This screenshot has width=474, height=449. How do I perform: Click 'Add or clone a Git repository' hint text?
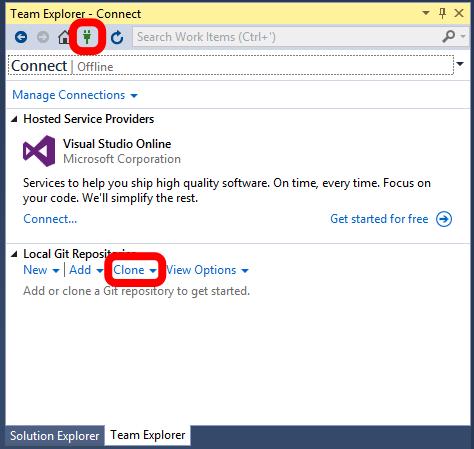coord(136,291)
